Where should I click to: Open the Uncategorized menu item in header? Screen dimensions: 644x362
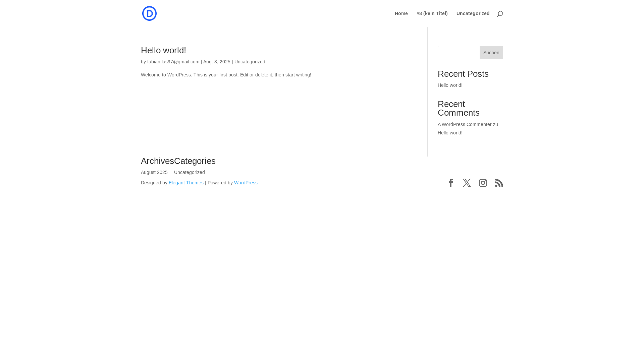[x=473, y=13]
